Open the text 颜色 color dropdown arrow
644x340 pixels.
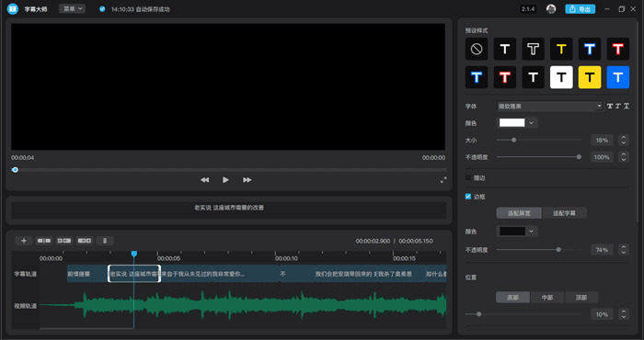[531, 122]
